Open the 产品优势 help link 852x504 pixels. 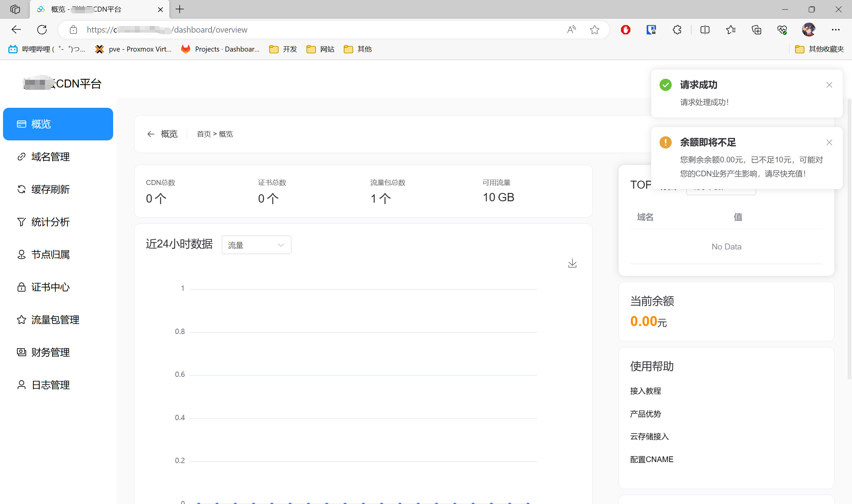coord(645,414)
